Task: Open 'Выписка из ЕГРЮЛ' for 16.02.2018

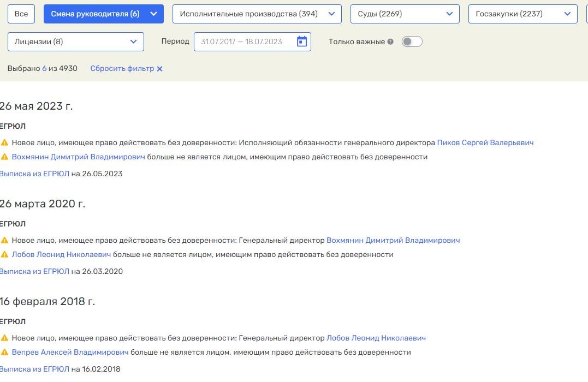Action: 34,369
